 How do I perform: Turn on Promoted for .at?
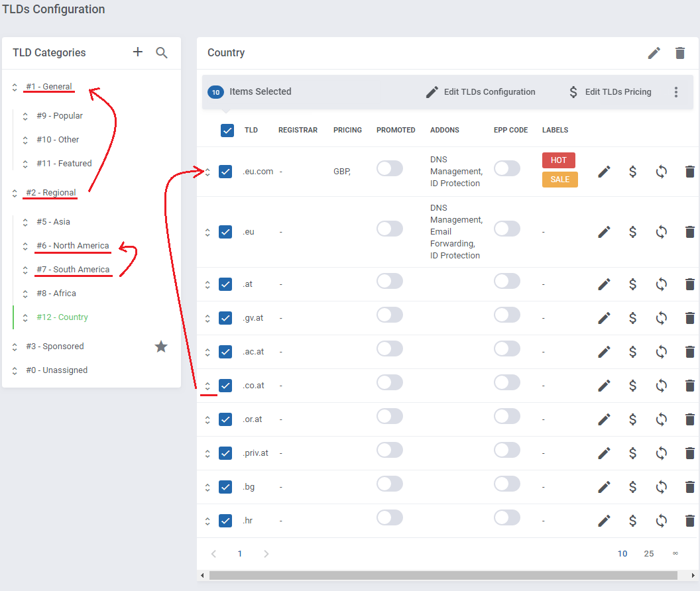pyautogui.click(x=390, y=281)
